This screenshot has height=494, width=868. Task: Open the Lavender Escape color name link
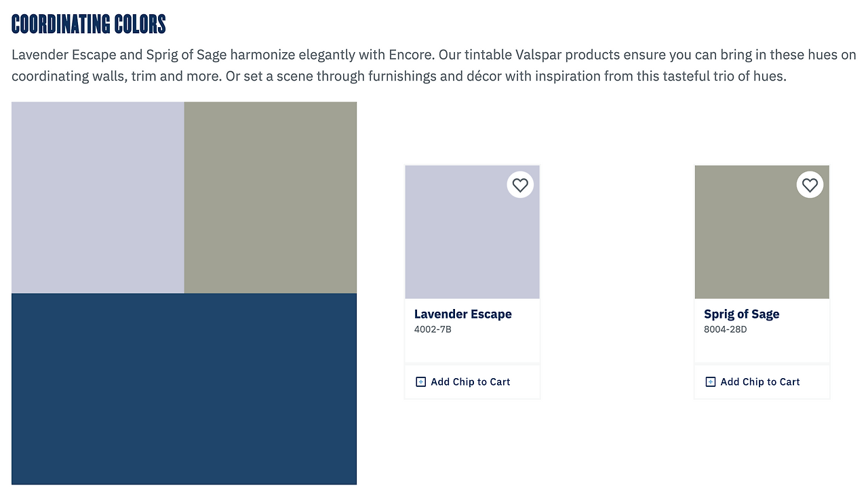463,314
